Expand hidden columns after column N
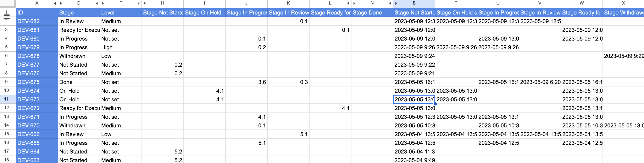644x163 pixels. click(390, 3)
